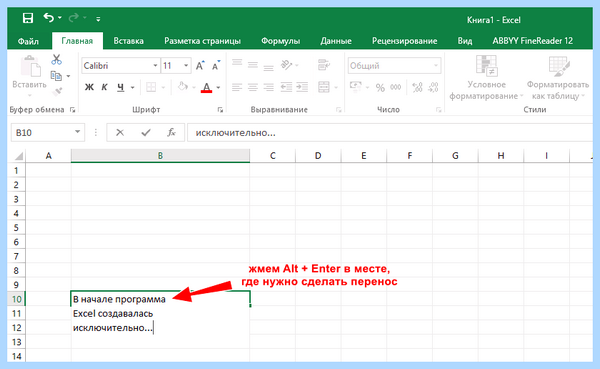Click the Increase Font Size icon
Screen dimensions: 600x369
coord(200,65)
